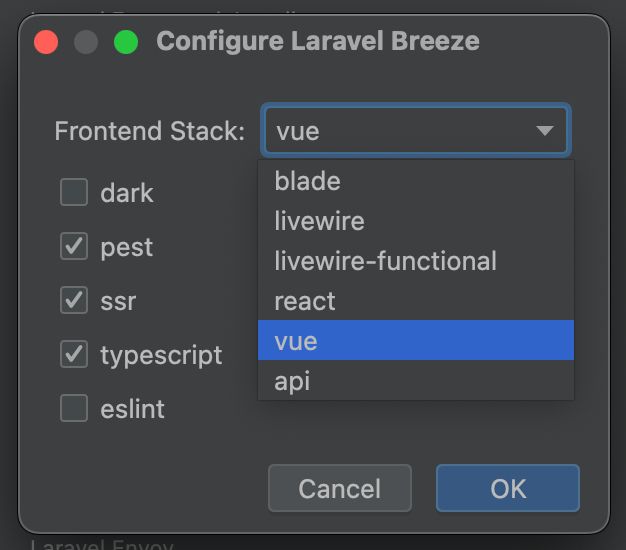Image resolution: width=626 pixels, height=550 pixels.
Task: Disable the ssr checkbox
Action: tap(74, 300)
